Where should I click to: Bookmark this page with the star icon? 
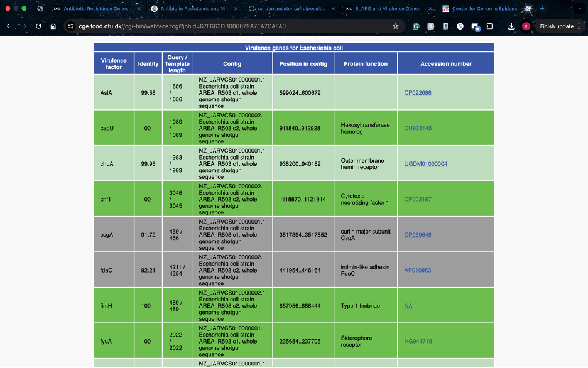tap(395, 26)
